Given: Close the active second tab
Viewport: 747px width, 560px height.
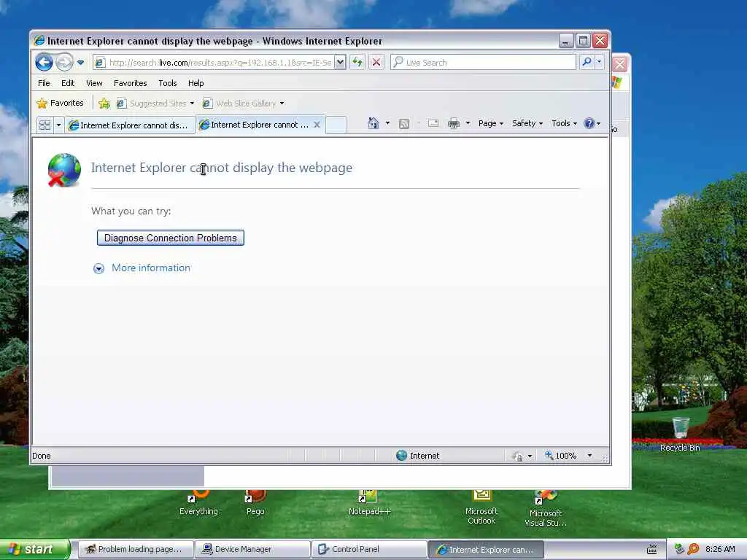Looking at the screenshot, I should click(317, 125).
